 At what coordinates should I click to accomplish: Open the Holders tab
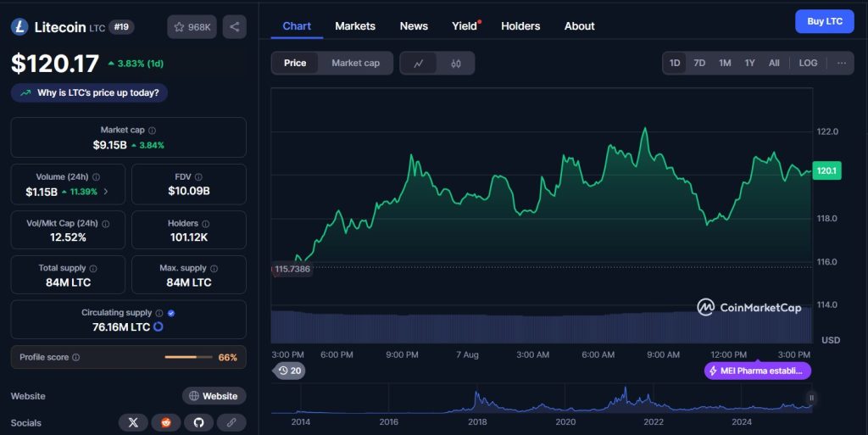pos(520,26)
